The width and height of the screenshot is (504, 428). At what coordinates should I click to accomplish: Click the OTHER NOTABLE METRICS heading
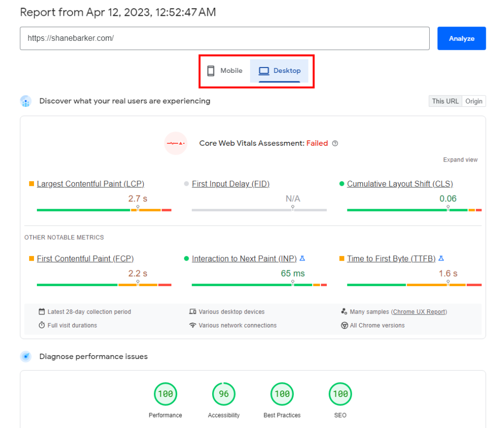click(x=64, y=237)
